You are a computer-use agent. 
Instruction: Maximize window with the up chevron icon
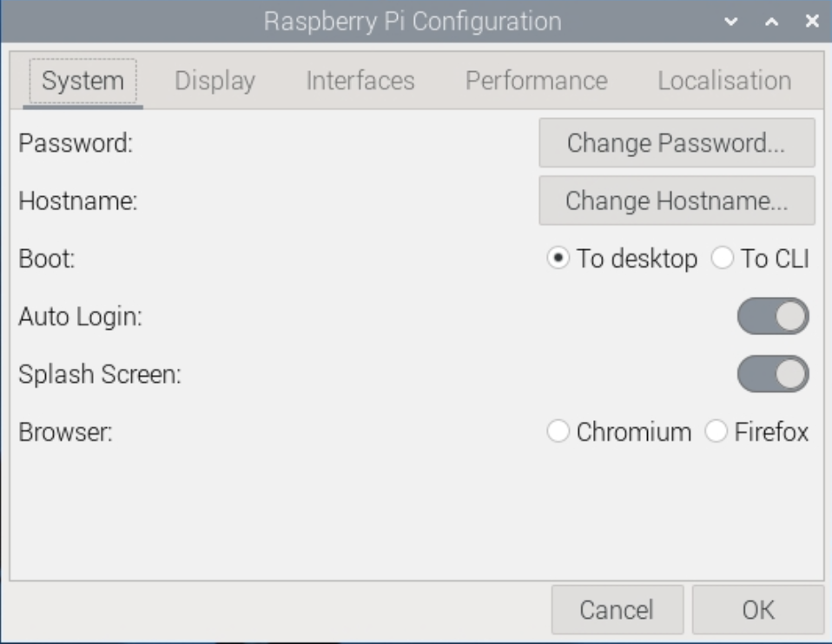click(771, 22)
